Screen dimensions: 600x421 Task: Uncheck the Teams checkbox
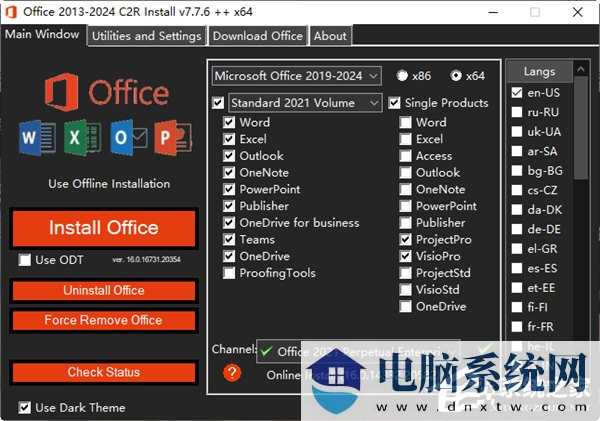coord(229,240)
